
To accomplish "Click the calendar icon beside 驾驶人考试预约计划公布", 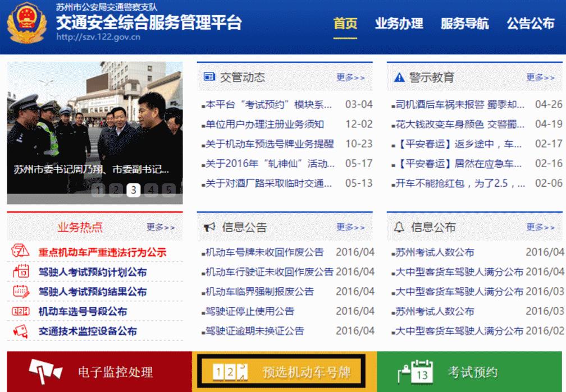I will pos(21,271).
